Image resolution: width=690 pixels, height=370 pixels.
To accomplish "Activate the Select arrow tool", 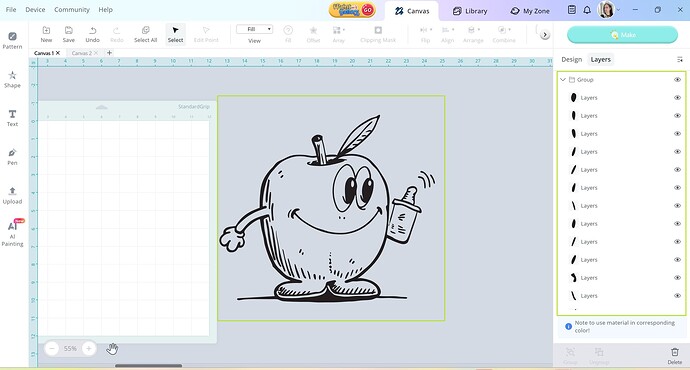I will (x=175, y=34).
